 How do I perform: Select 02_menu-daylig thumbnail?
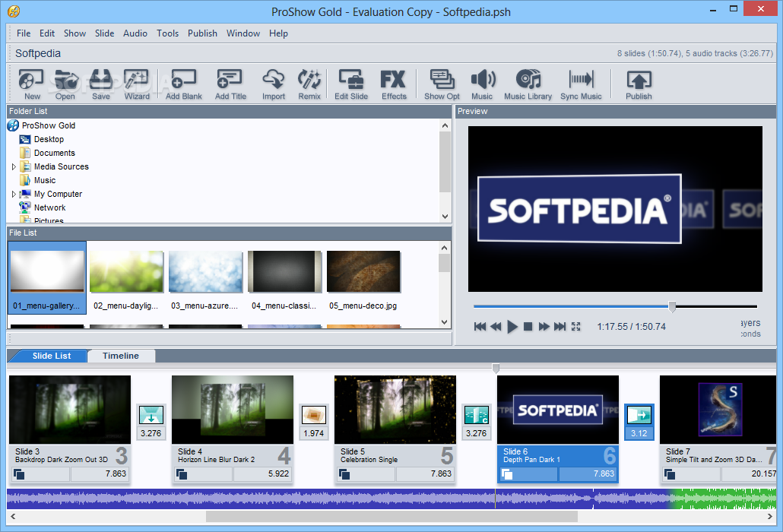point(126,278)
